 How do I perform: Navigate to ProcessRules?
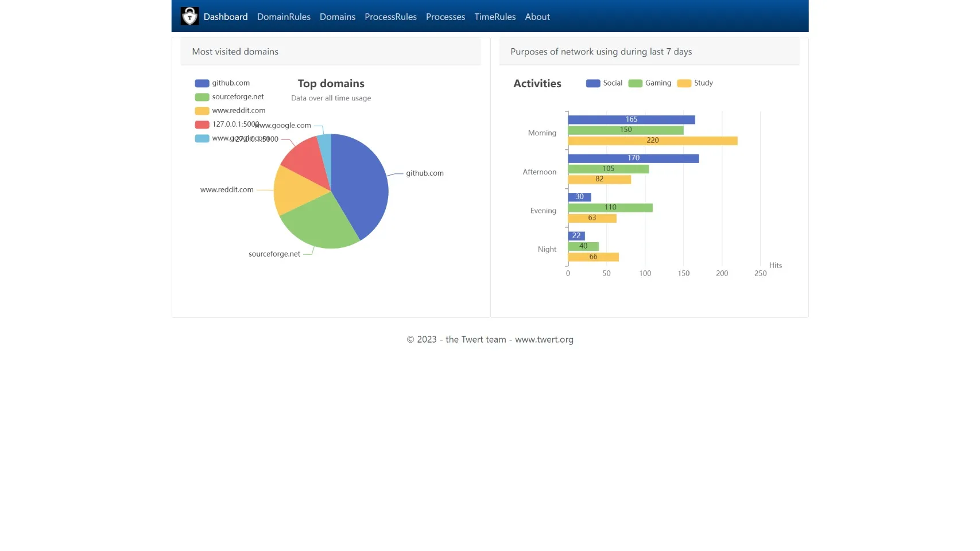[390, 17]
